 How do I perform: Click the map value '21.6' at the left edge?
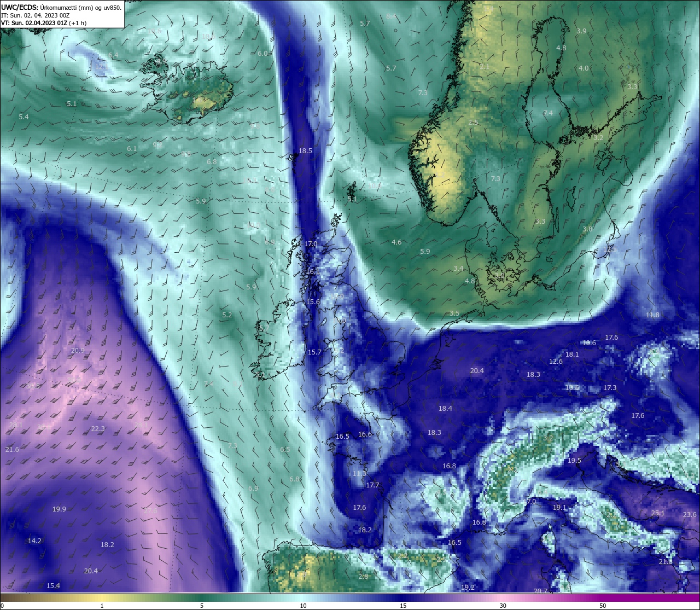click(12, 449)
